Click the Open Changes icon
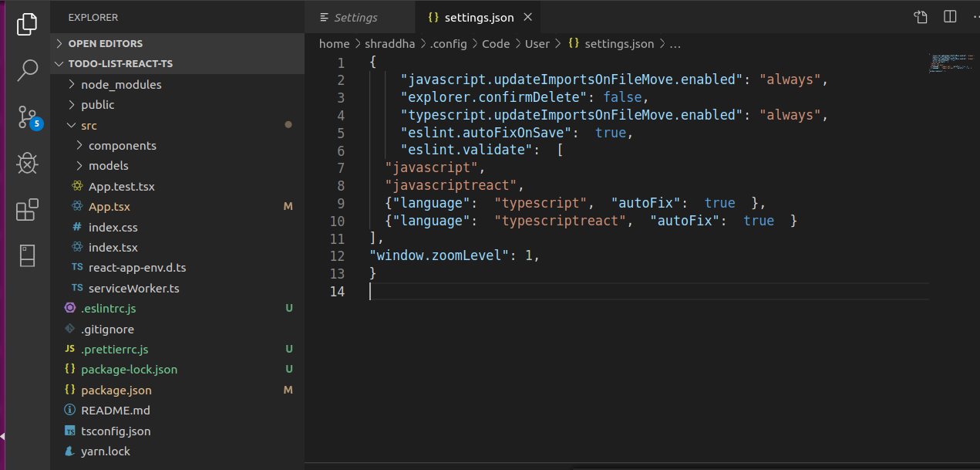The width and height of the screenshot is (980, 470). point(920,17)
